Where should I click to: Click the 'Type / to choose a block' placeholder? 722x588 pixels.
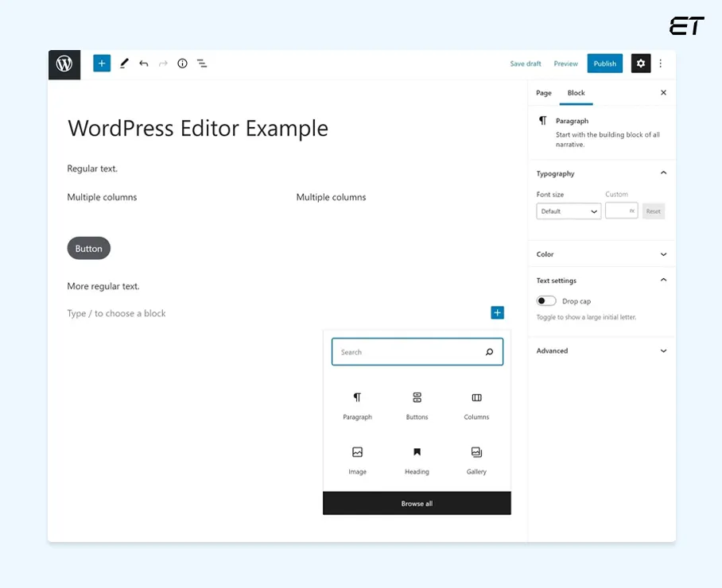coord(116,313)
